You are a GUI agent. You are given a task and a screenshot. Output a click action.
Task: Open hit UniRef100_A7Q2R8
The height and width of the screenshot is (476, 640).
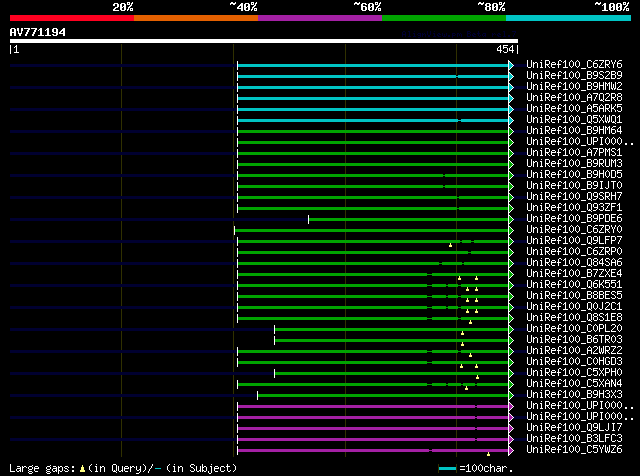[574, 98]
